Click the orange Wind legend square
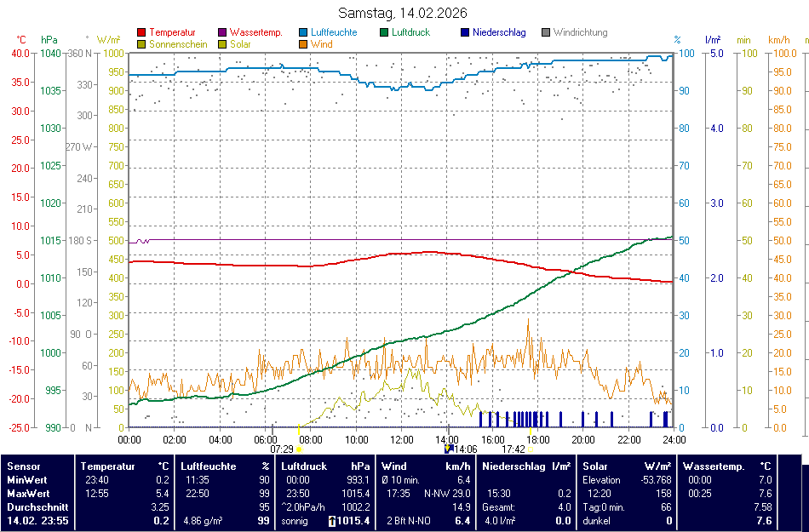This screenshot has height=532, width=809. [303, 44]
